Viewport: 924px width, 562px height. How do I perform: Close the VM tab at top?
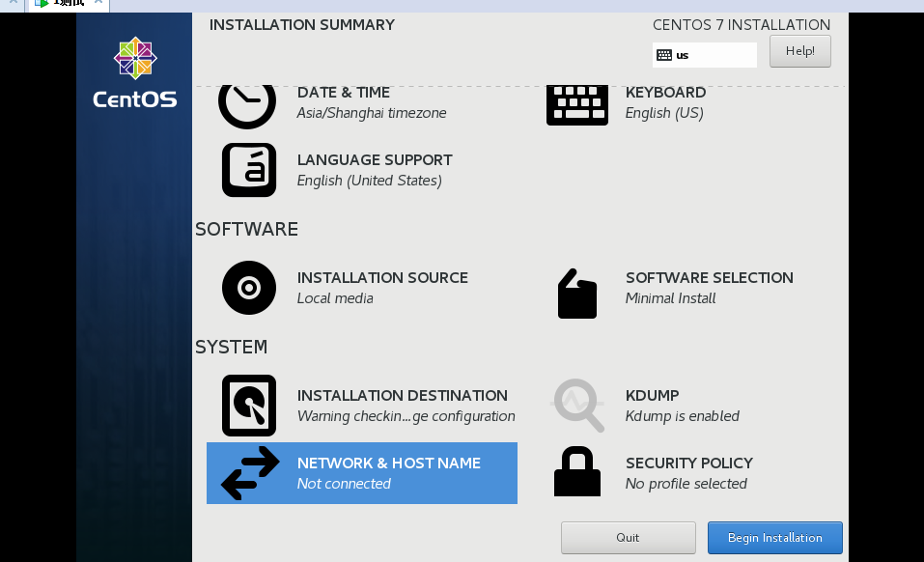(98, 2)
